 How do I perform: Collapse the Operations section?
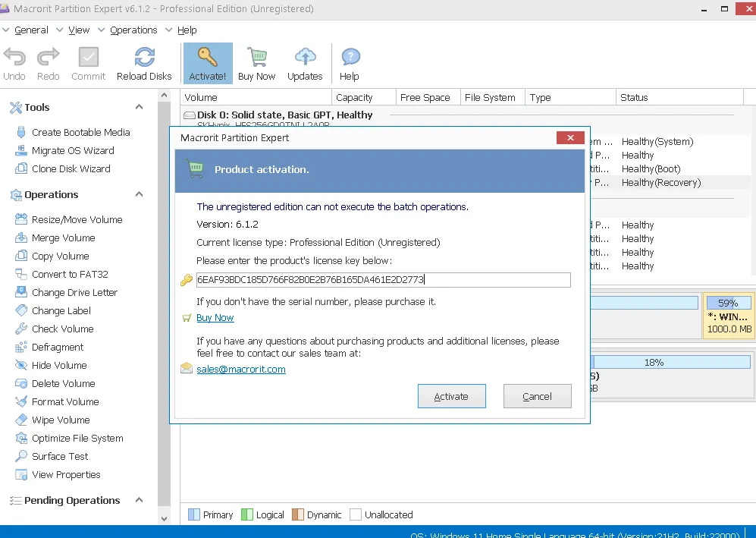click(x=139, y=194)
